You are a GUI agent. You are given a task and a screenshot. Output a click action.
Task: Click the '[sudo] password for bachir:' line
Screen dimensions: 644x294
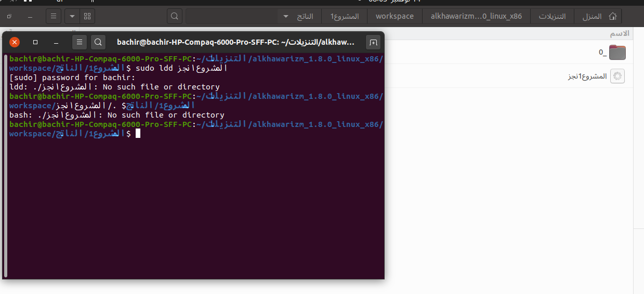[72, 78]
